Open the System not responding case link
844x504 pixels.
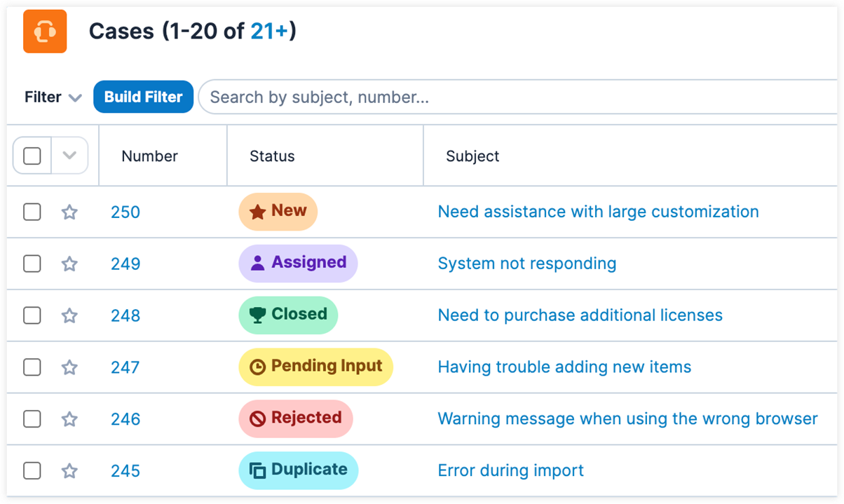point(526,264)
